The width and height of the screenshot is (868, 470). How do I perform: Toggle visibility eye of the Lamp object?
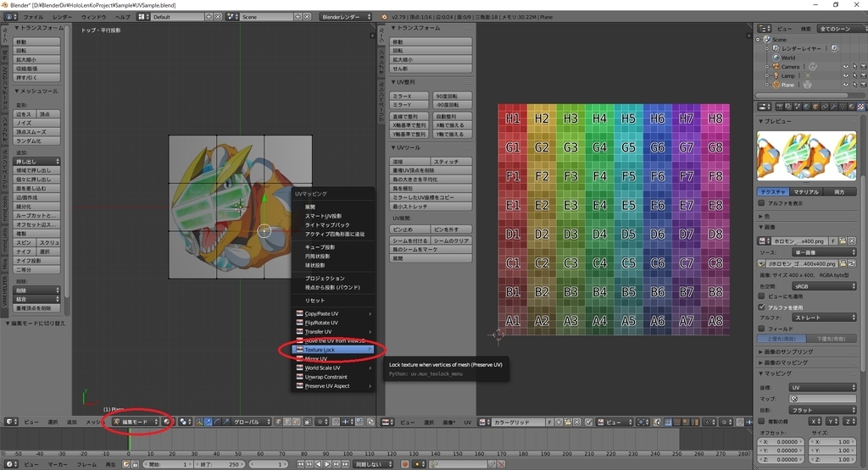(845, 75)
